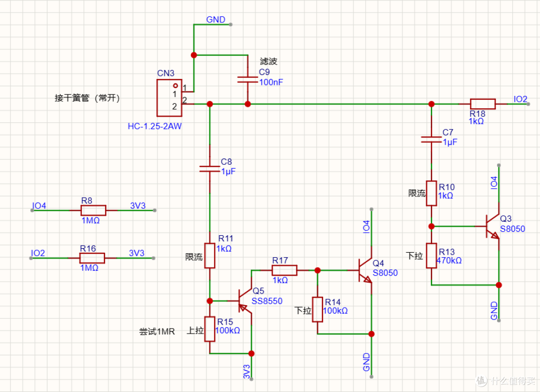The height and width of the screenshot is (392, 540).
Task: Select the R14 pull-down resistor symbol
Action: coord(317,310)
